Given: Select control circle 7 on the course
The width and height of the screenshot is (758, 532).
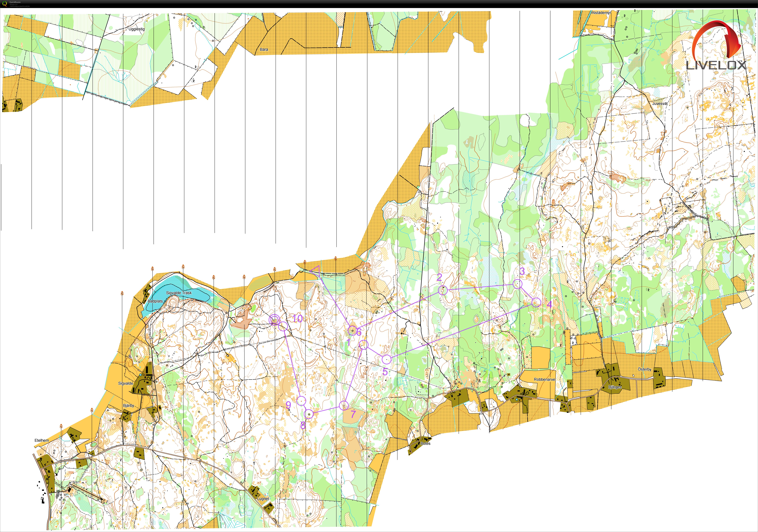Looking at the screenshot, I should [x=344, y=405].
